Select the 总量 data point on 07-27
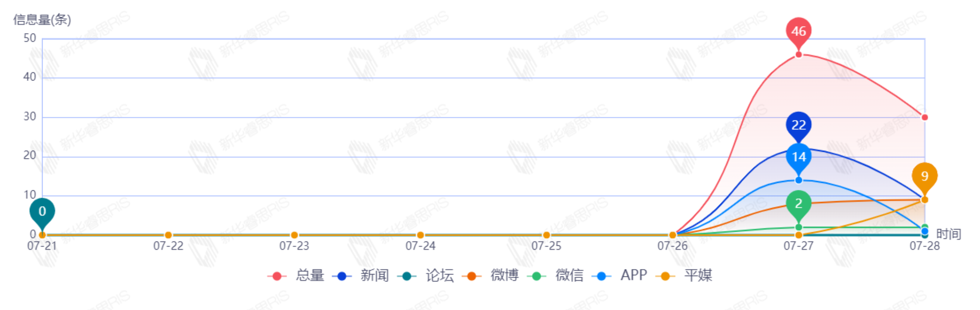The image size is (980, 310). click(x=799, y=55)
